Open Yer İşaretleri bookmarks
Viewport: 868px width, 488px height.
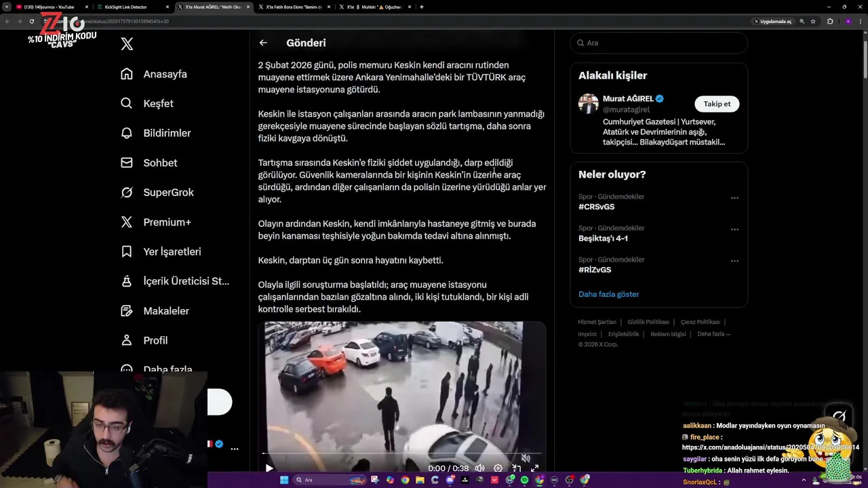point(160,251)
